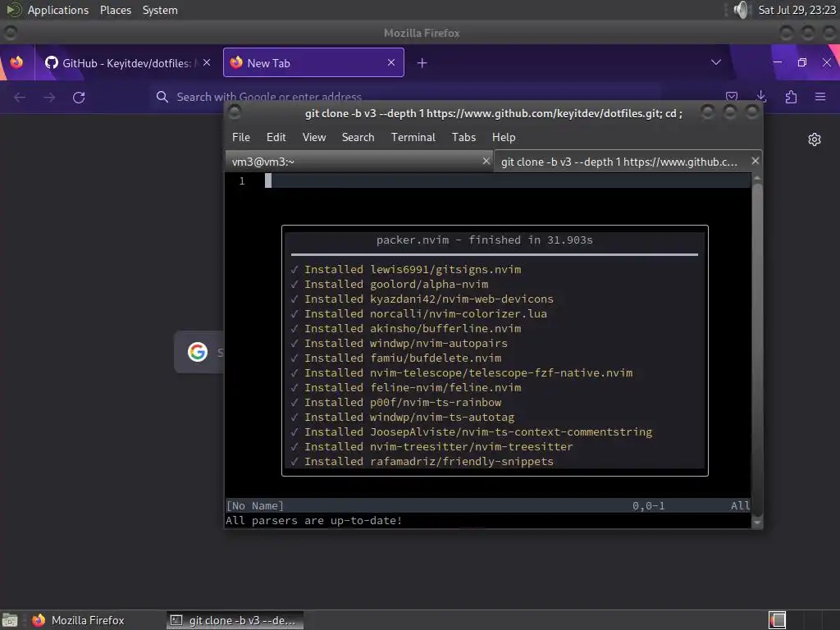The width and height of the screenshot is (840, 630).
Task: Click 'Installed p00f/nvim-ts-rainbow' line
Action: (395, 402)
